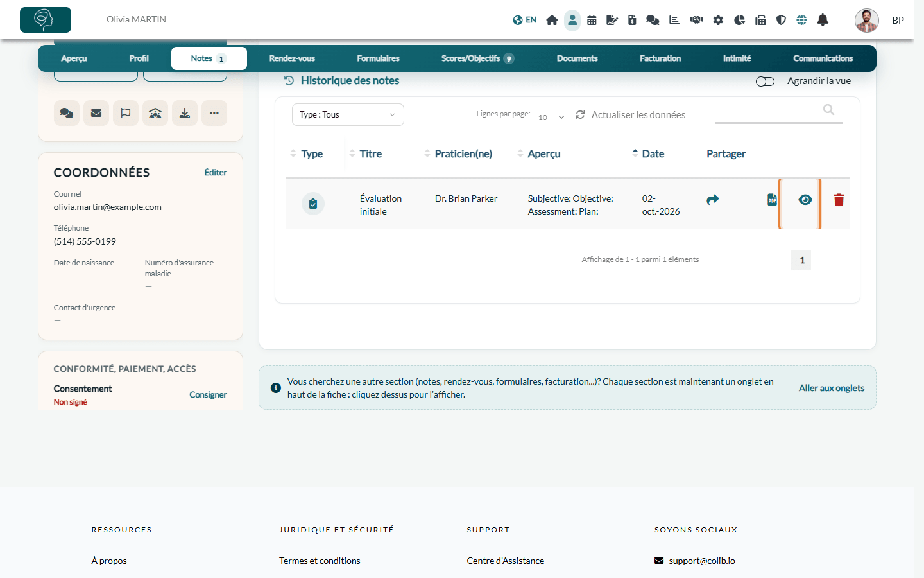Click Actualiser les données
This screenshot has width=924, height=578.
(630, 114)
